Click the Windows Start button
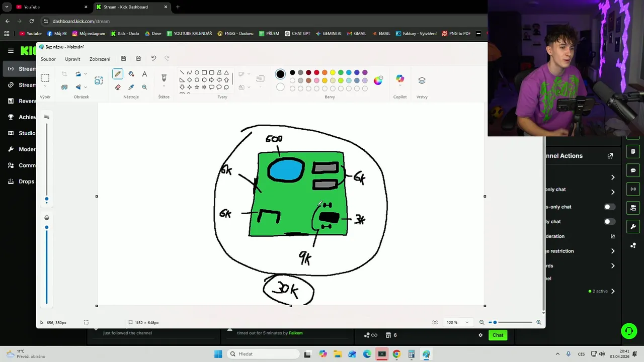The width and height of the screenshot is (644, 362). (x=218, y=354)
